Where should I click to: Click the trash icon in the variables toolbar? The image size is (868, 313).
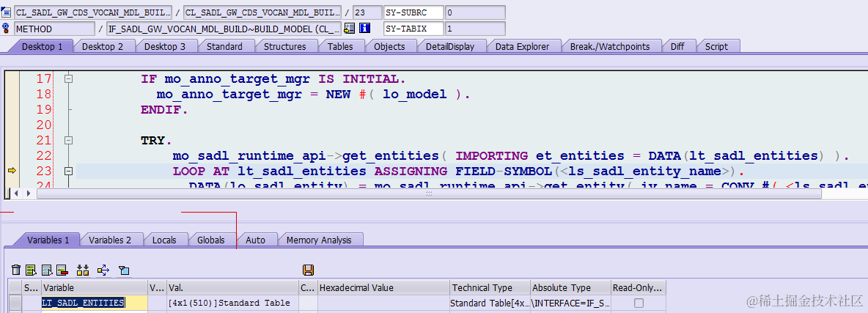tap(17, 270)
